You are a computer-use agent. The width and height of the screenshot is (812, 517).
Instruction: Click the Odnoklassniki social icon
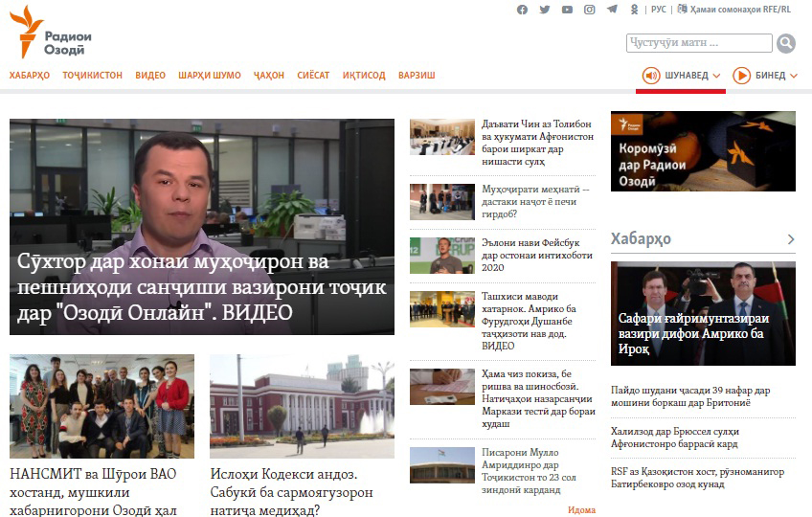point(634,10)
